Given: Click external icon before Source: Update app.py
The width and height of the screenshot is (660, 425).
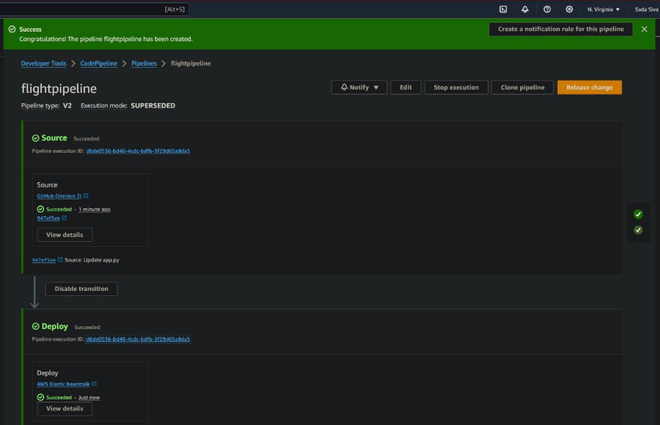Looking at the screenshot, I should pos(60,260).
